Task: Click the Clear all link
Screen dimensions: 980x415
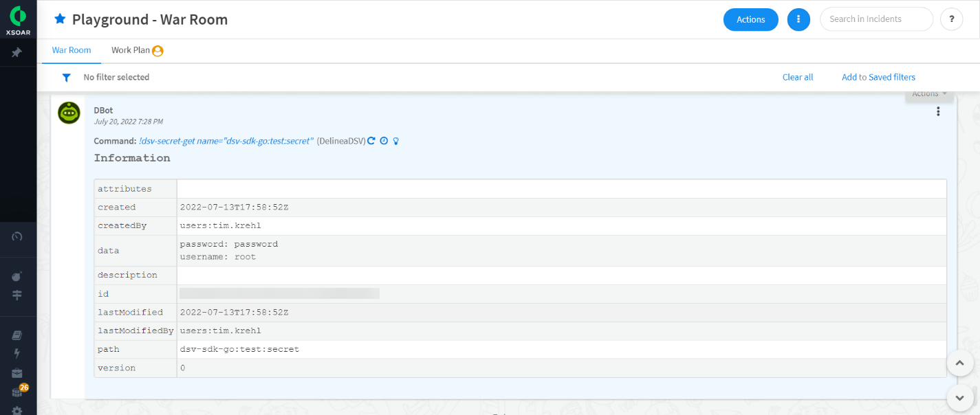Action: click(798, 77)
